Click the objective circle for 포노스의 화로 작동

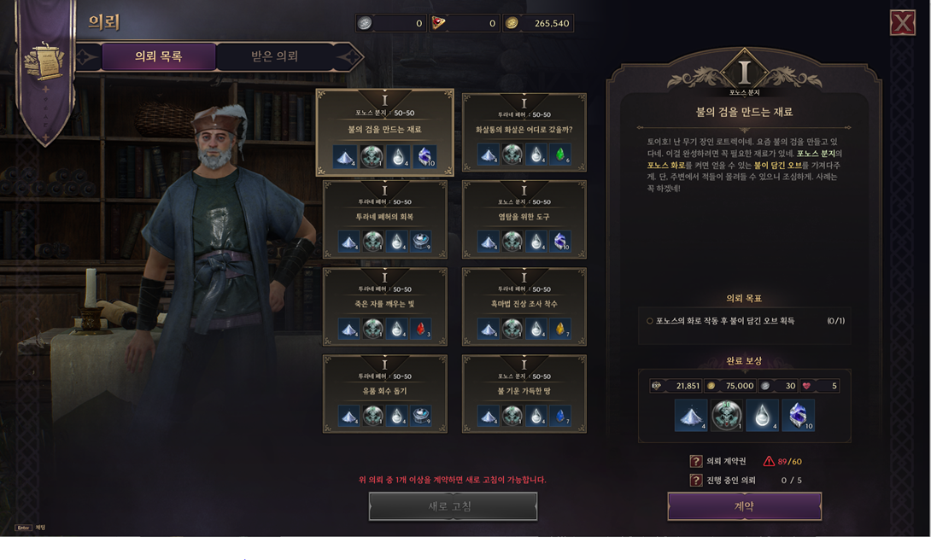tap(649, 321)
